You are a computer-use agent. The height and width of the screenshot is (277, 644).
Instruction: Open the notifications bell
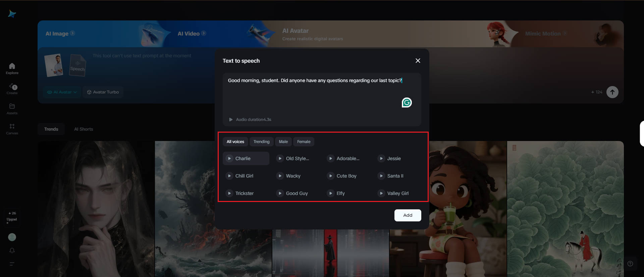12,251
